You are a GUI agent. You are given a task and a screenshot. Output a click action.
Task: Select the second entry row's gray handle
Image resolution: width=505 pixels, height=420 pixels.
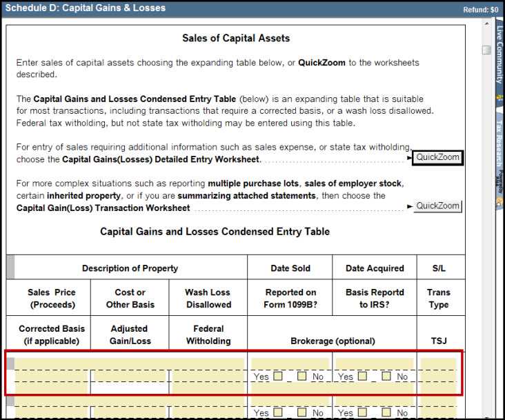click(x=10, y=401)
